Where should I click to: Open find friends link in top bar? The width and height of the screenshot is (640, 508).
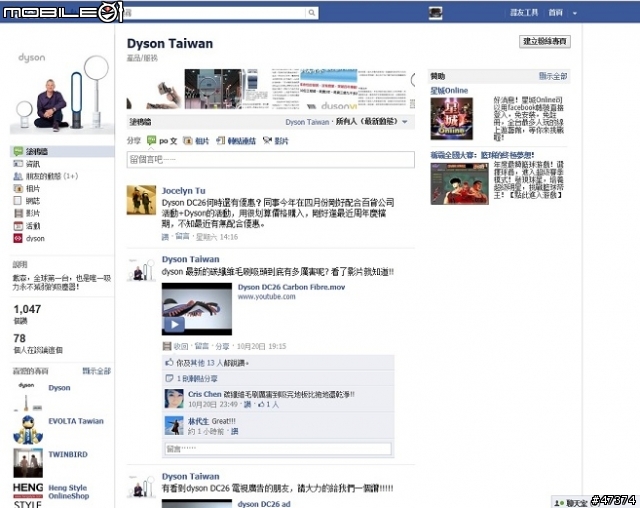pos(524,13)
